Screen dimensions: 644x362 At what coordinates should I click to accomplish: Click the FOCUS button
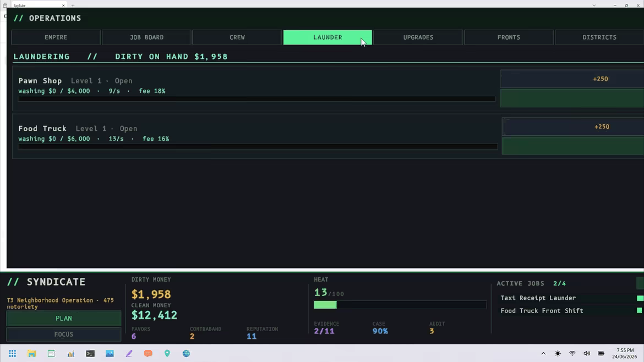[64, 334]
